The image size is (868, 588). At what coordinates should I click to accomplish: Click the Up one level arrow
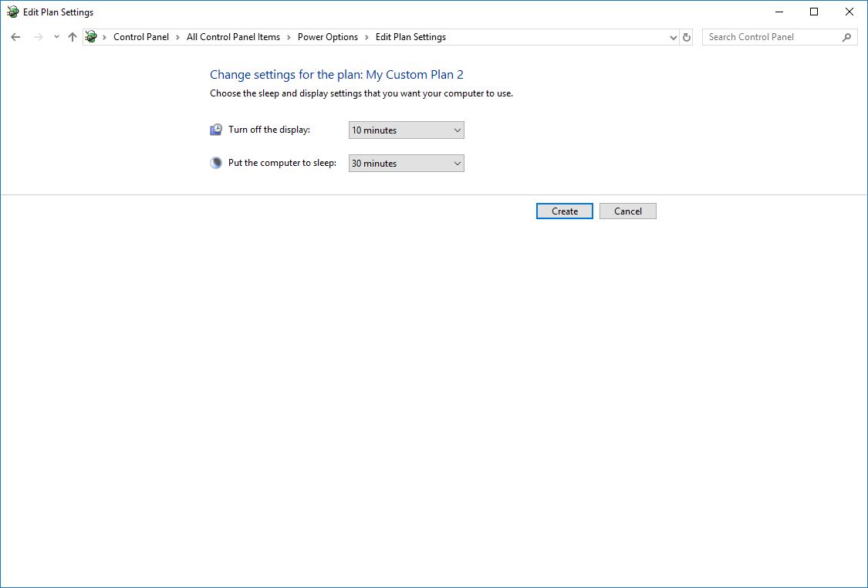click(72, 36)
